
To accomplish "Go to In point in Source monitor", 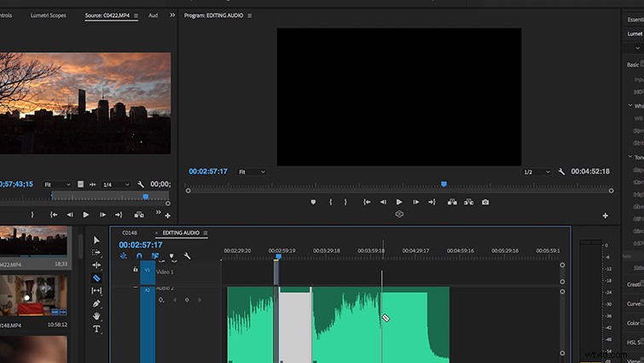I will point(54,214).
